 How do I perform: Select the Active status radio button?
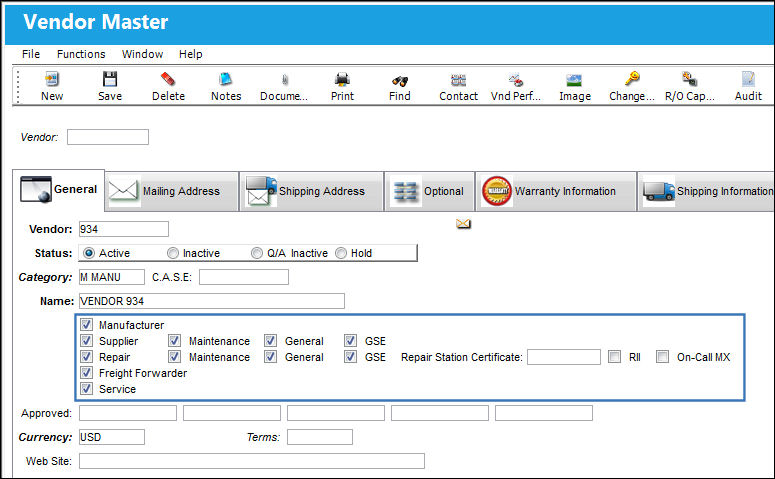coord(89,253)
